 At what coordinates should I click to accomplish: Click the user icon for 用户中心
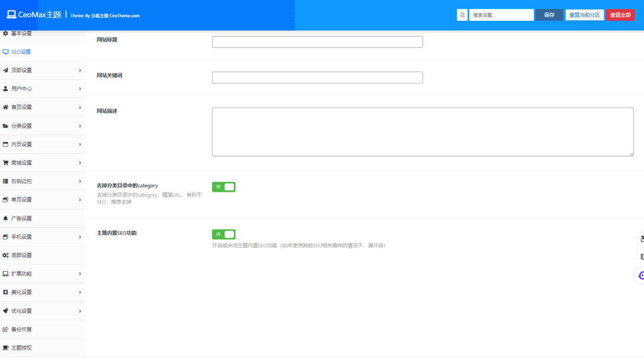click(6, 89)
